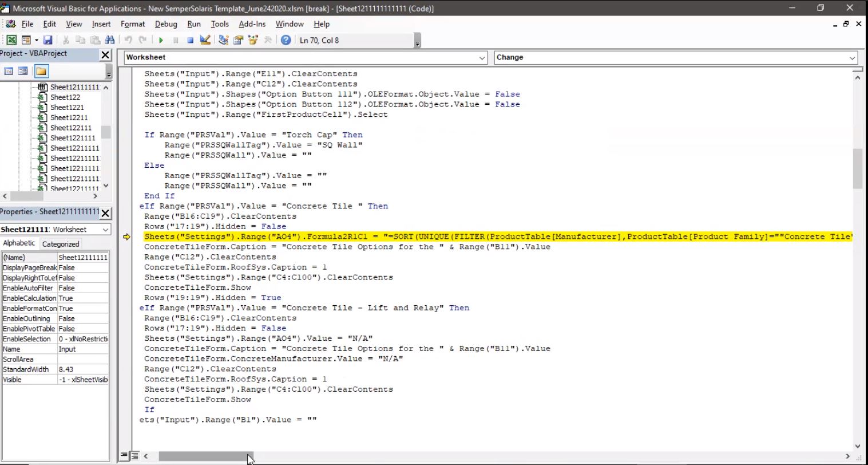Click project tree scroll-down arrow

[106, 186]
